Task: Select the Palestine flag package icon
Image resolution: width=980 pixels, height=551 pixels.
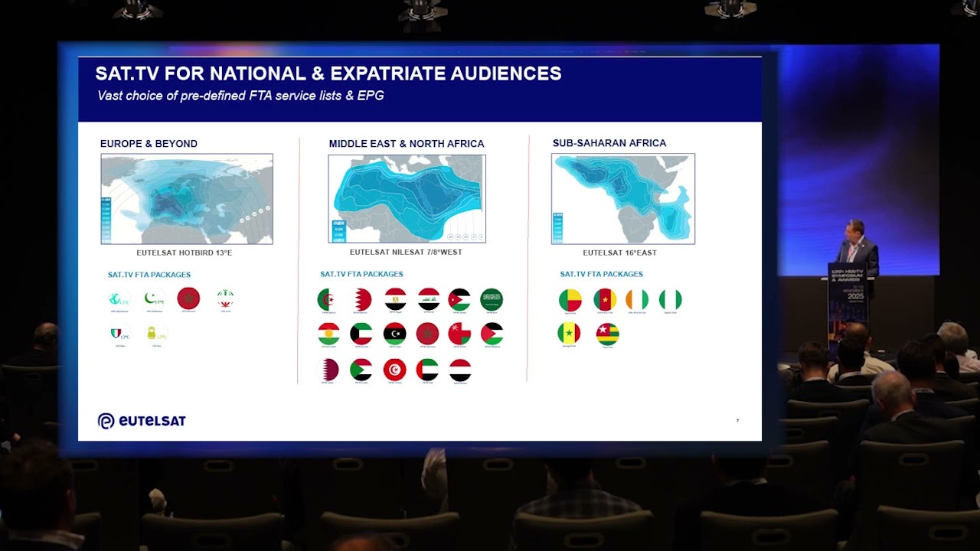Action: 492,334
